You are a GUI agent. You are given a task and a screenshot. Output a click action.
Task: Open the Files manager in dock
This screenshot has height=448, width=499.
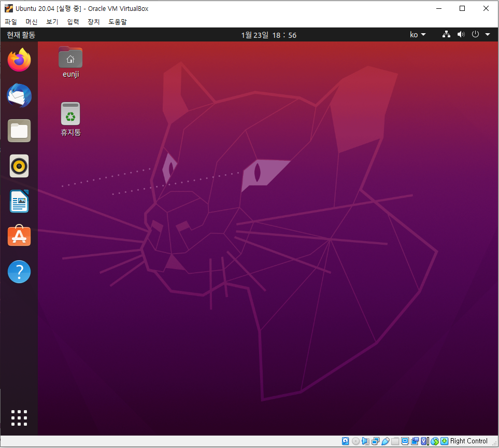(19, 131)
